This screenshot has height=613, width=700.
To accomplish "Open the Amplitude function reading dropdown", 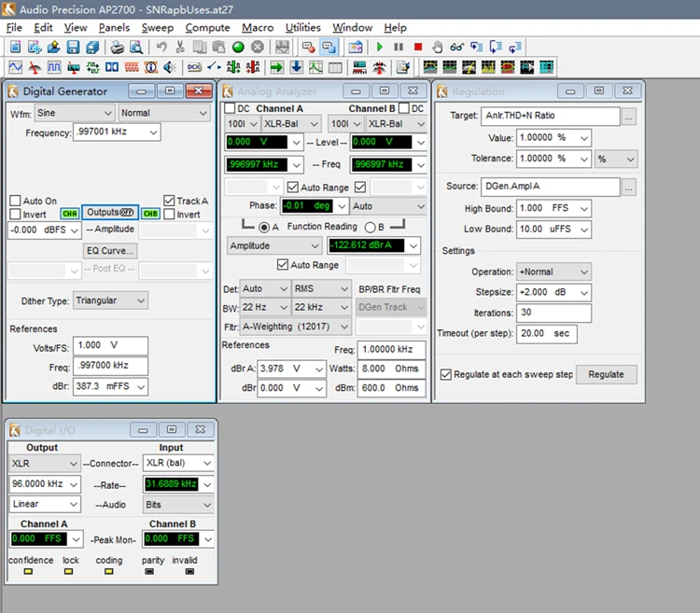I will pos(274,245).
